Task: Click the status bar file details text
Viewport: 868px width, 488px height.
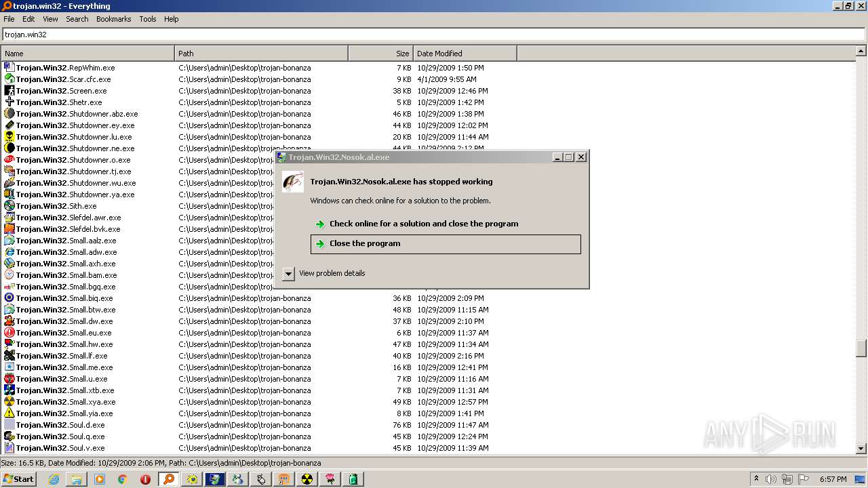Action: coord(161,463)
